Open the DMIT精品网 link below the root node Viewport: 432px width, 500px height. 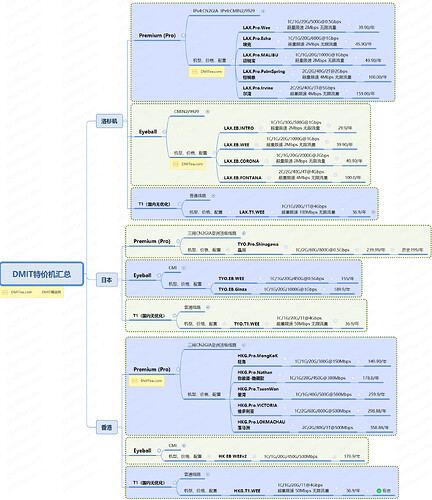51,292
